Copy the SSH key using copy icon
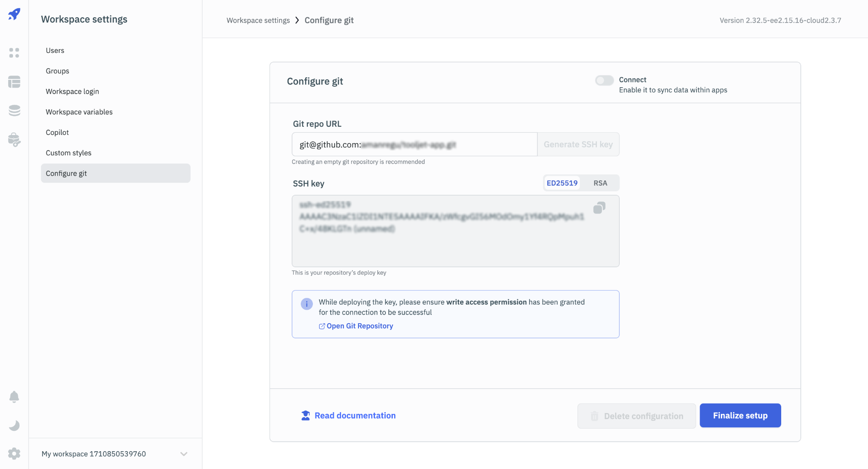Screen dimensions: 868x469 pos(599,208)
